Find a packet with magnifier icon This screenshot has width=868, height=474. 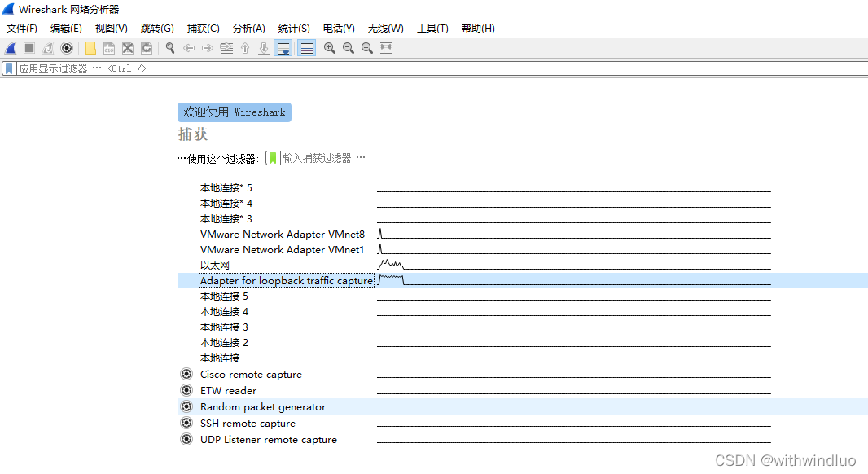pyautogui.click(x=170, y=48)
